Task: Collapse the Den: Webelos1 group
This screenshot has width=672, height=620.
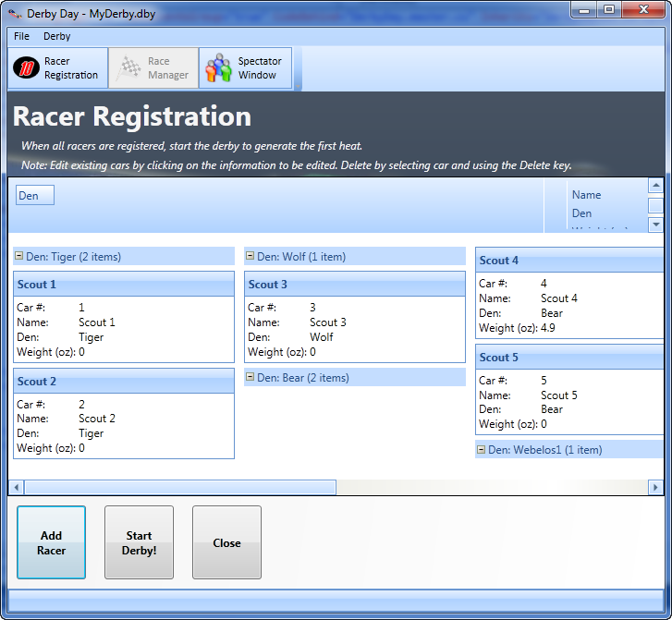Action: pyautogui.click(x=482, y=450)
